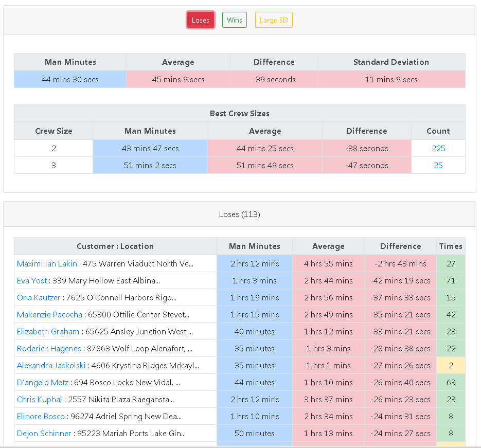This screenshot has height=448, width=481.
Task: Open Roderick Hagenes customer record
Action: [x=49, y=348]
